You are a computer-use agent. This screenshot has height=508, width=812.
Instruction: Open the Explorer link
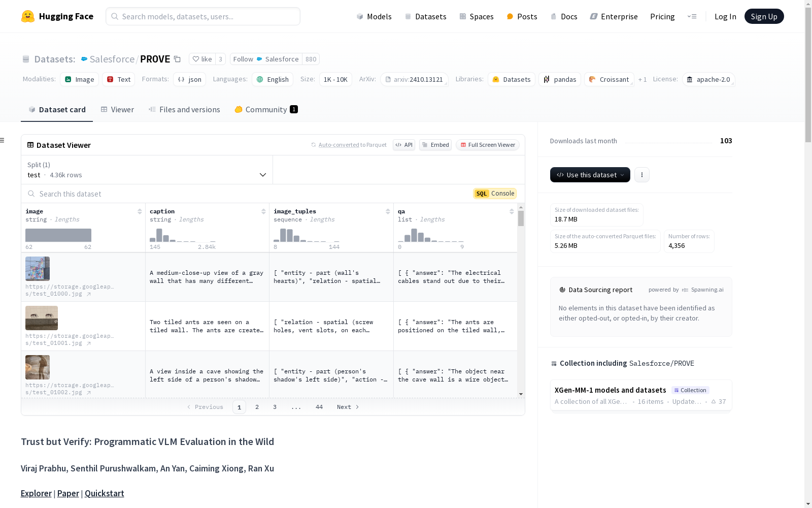click(36, 493)
